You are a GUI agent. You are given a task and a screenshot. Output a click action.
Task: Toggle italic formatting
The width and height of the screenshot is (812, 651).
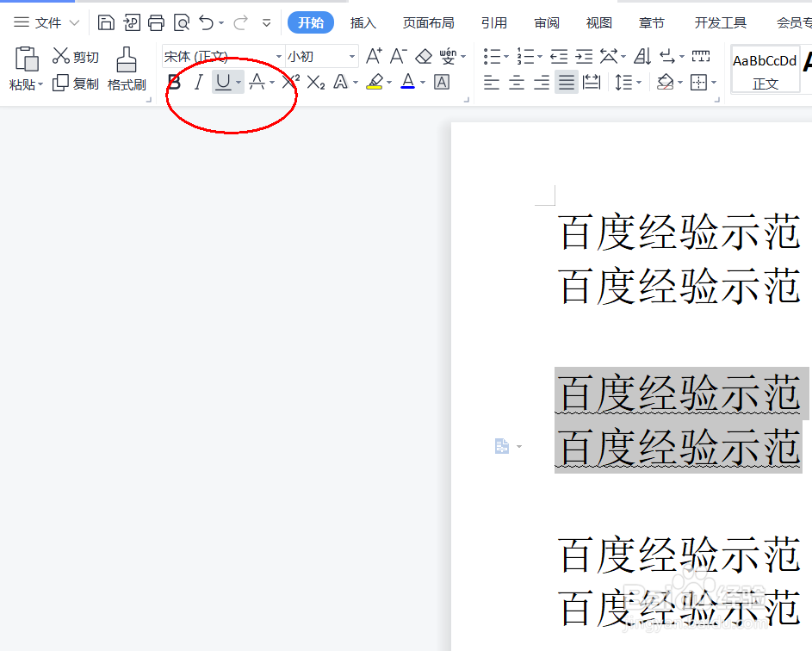tap(199, 82)
